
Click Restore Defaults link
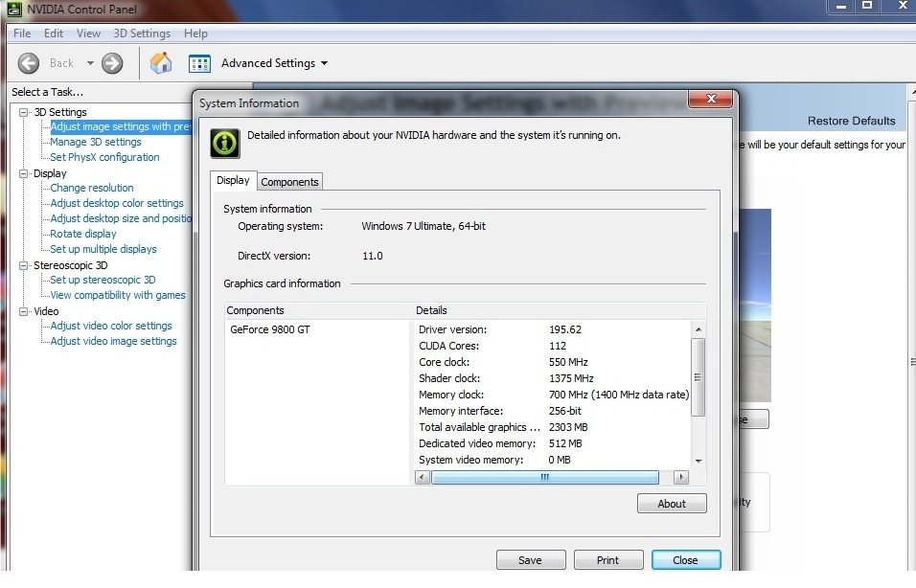pos(851,121)
